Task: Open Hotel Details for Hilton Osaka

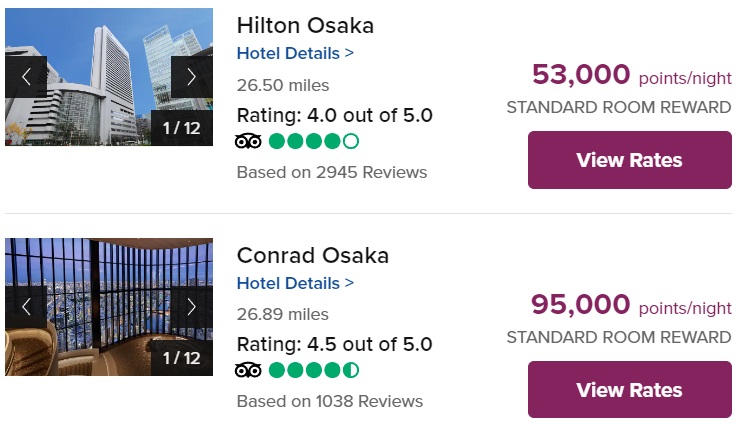Action: tap(295, 53)
